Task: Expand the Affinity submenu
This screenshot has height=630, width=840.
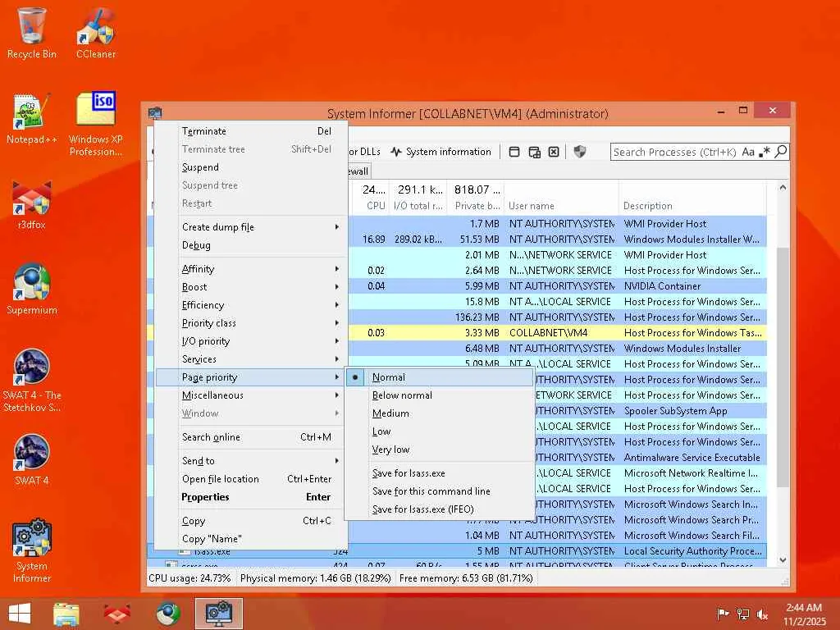Action: coord(251,269)
